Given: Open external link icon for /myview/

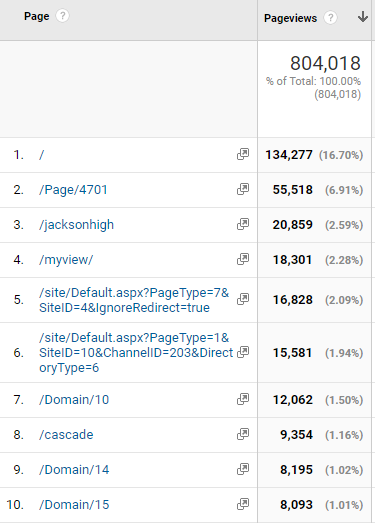Looking at the screenshot, I should pyautogui.click(x=243, y=259).
